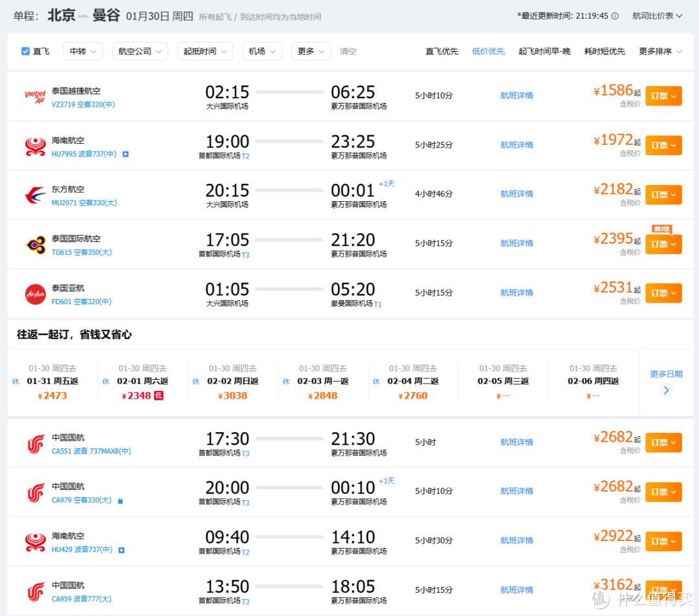The width and height of the screenshot is (699, 616).
Task: Open the 机场 airport filter dropdown
Action: pos(261,51)
